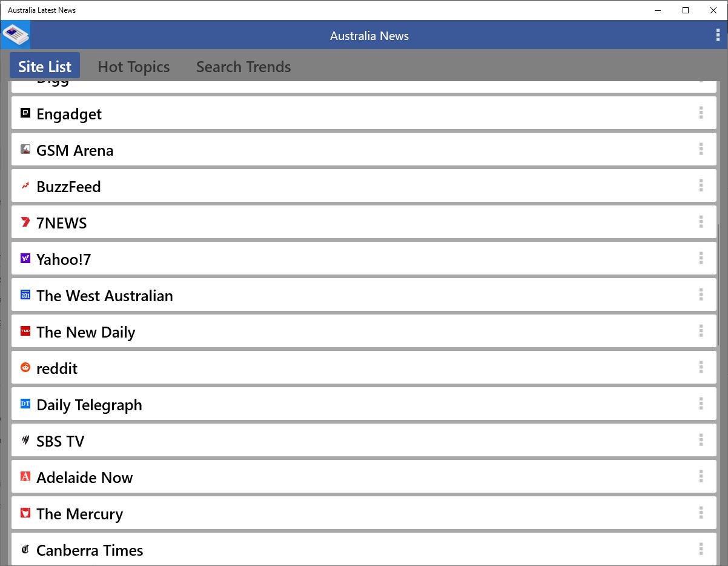Open options menu for reddit row
Viewport: 728px width, 566px height.
tap(701, 367)
